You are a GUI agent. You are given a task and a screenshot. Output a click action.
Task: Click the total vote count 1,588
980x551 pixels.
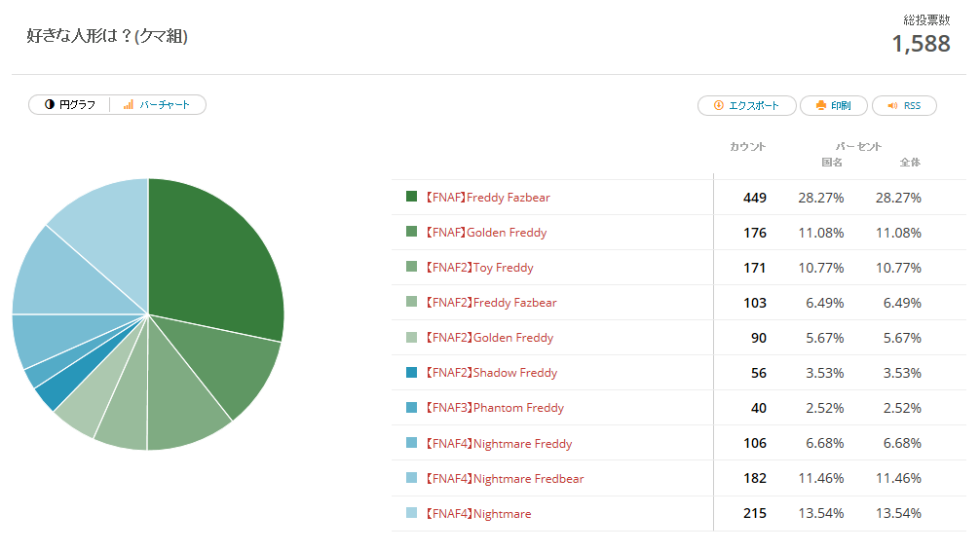click(921, 44)
